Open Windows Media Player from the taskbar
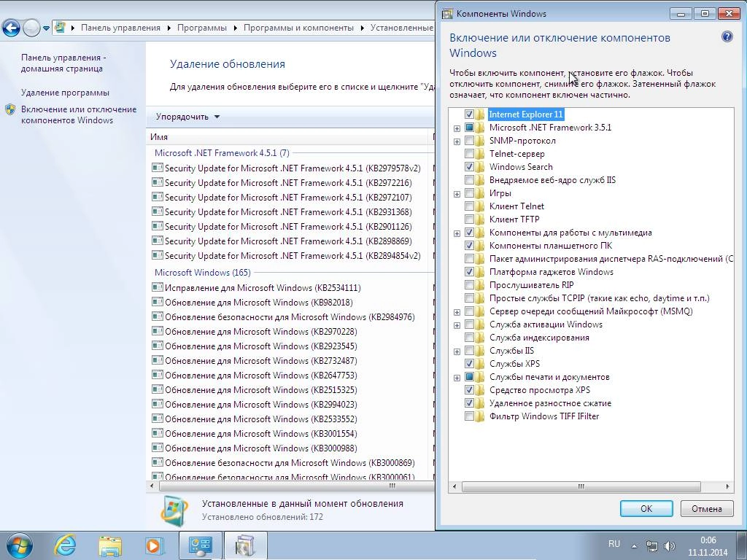The height and width of the screenshot is (560, 747). click(155, 545)
